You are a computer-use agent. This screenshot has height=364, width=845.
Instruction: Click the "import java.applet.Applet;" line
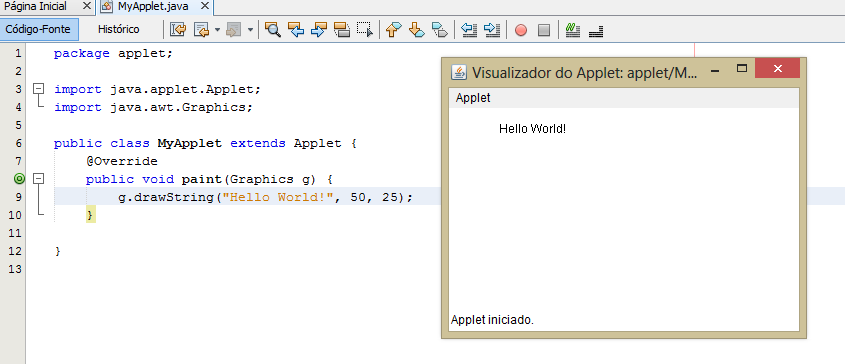[157, 89]
